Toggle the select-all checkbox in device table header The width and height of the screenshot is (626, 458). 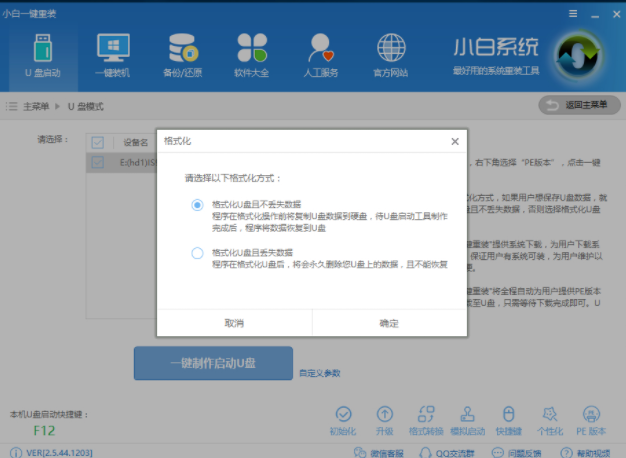pyautogui.click(x=97, y=142)
